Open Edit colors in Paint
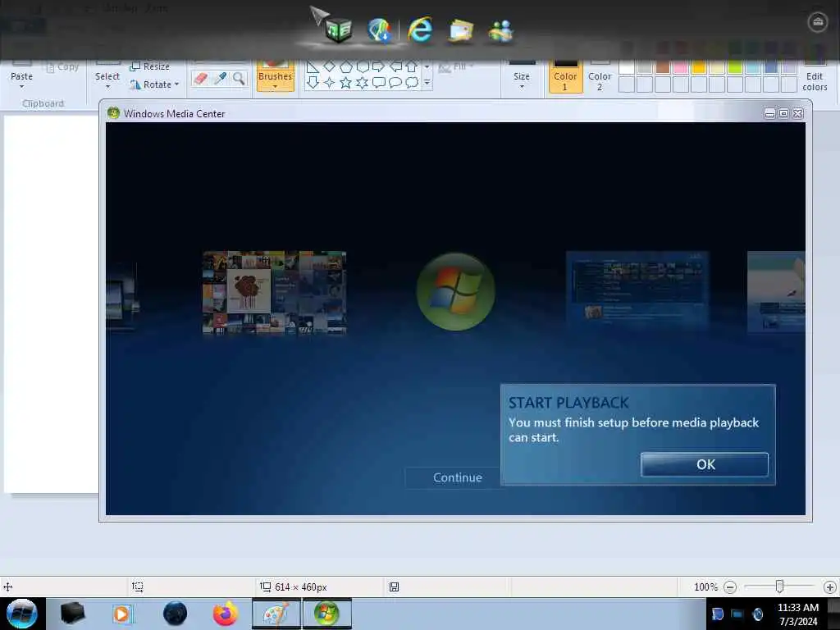Screen dimensions: 840x630 click(815, 75)
